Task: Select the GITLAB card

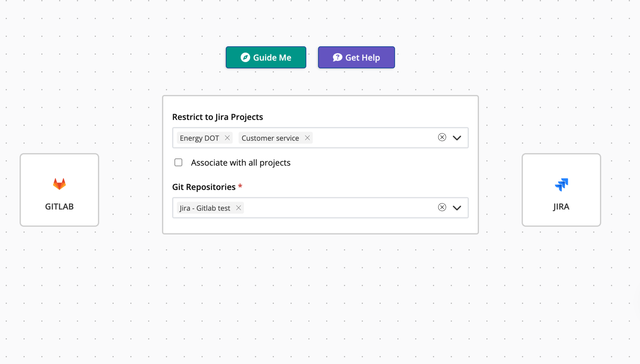Action: click(59, 190)
